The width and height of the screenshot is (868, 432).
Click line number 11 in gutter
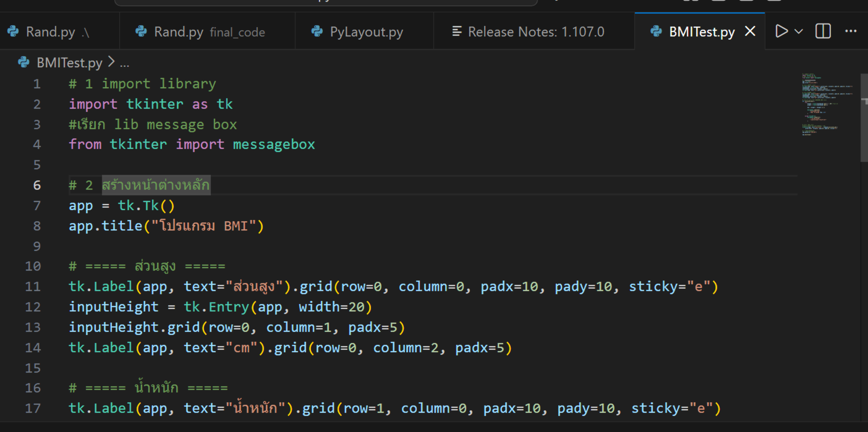click(33, 286)
